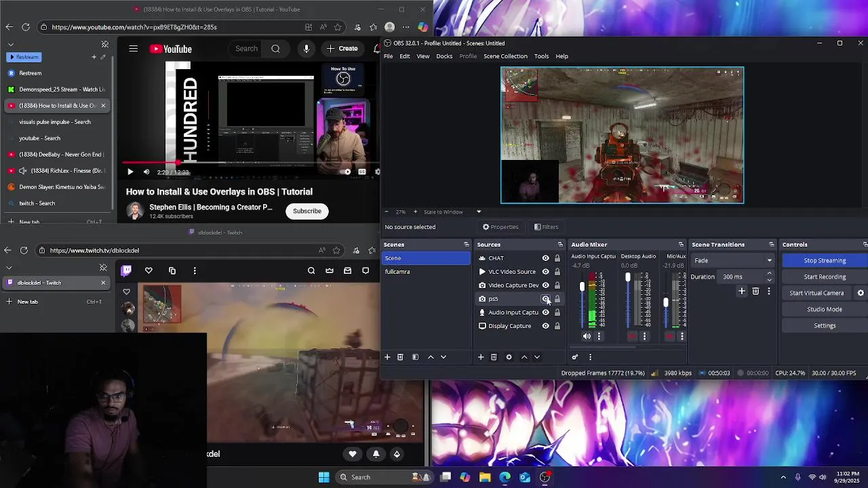
Task: Toggle the lock on the Display Capture source
Action: (557, 326)
